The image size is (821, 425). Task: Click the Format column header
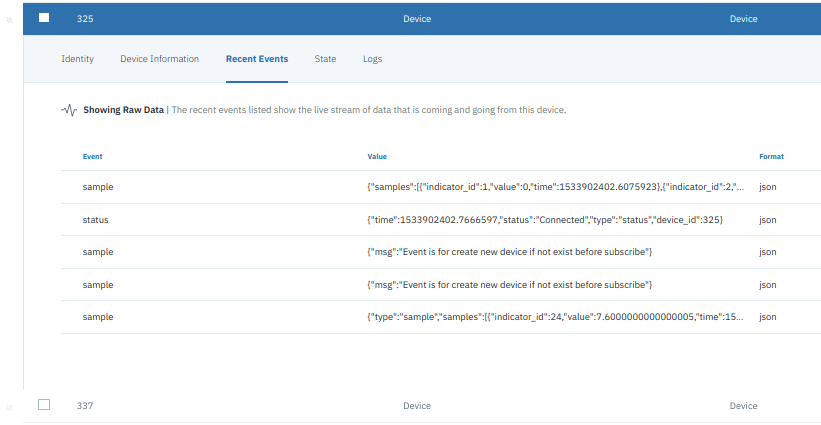click(771, 156)
